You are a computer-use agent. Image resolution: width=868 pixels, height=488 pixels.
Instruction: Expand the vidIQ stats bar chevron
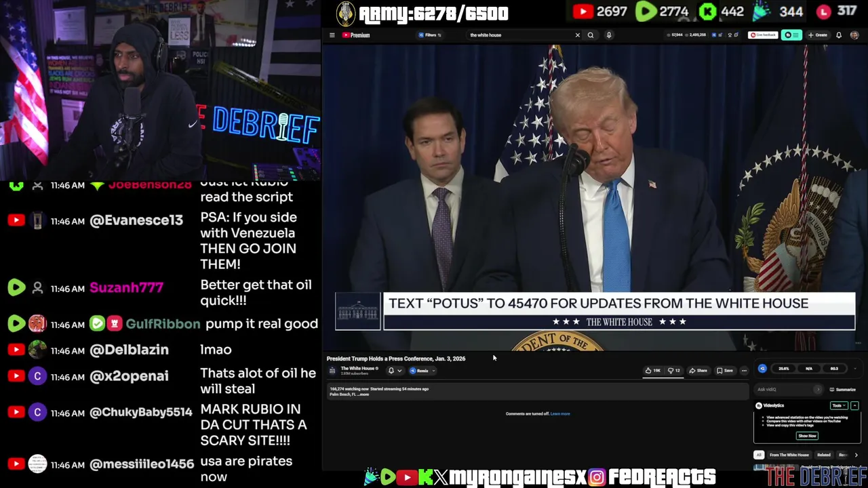click(x=855, y=369)
